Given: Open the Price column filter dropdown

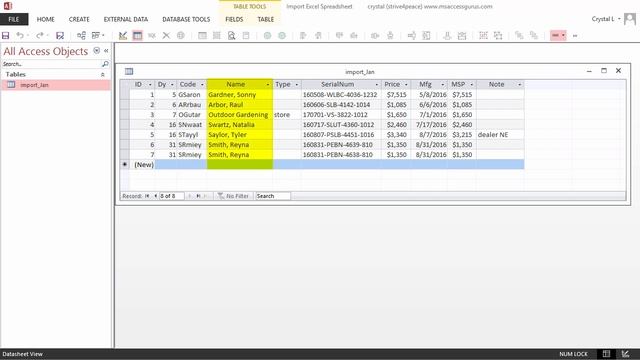Looking at the screenshot, I should point(406,84).
